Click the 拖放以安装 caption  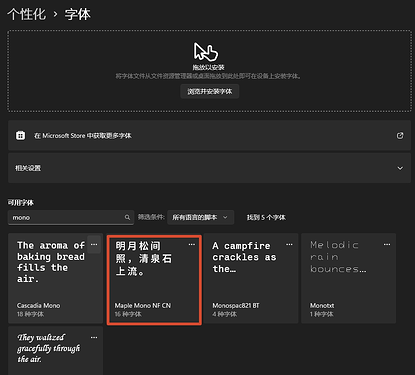pos(208,67)
